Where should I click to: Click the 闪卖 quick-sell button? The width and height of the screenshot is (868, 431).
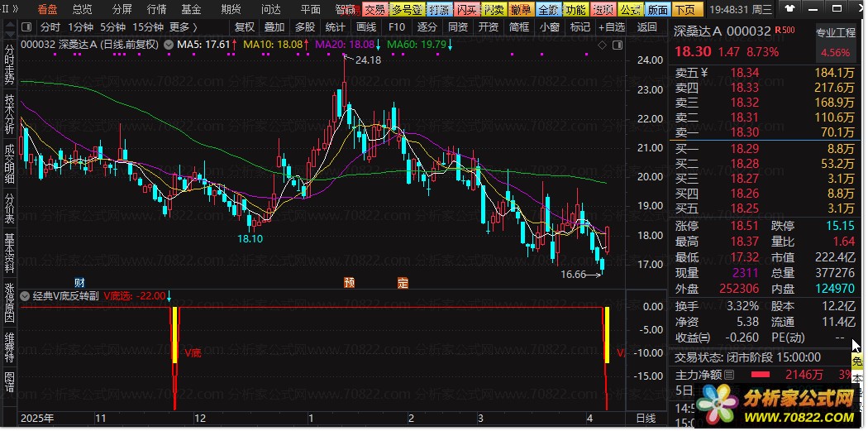(x=494, y=9)
